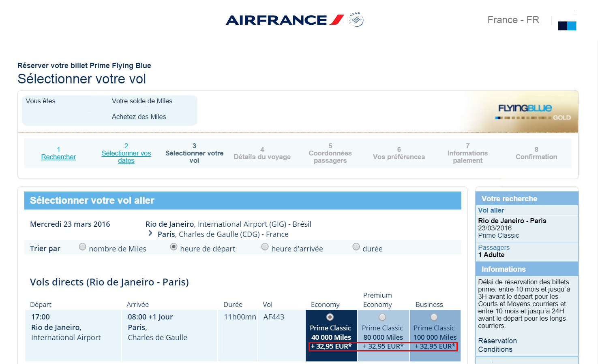Sort flights by durée
This screenshot has height=364, width=615.
pos(356,247)
